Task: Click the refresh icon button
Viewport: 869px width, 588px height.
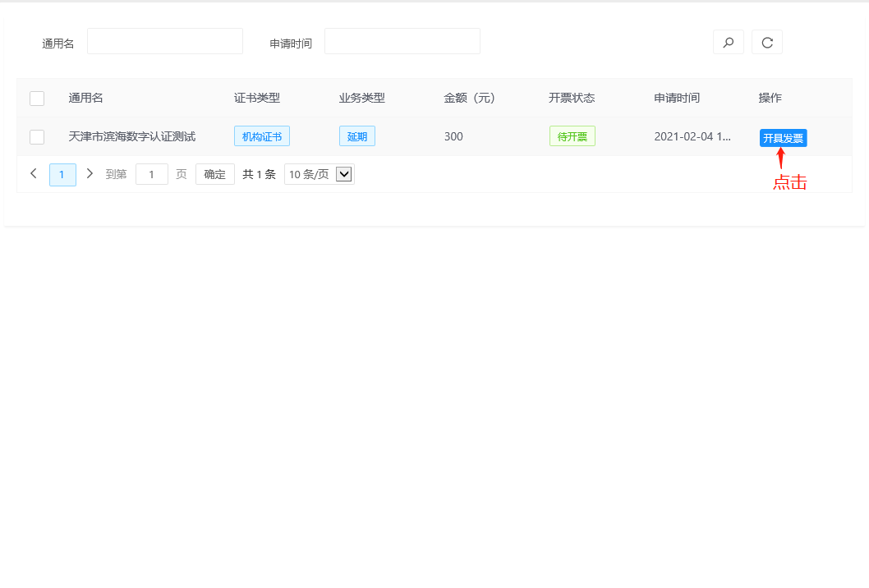Action: (x=767, y=43)
